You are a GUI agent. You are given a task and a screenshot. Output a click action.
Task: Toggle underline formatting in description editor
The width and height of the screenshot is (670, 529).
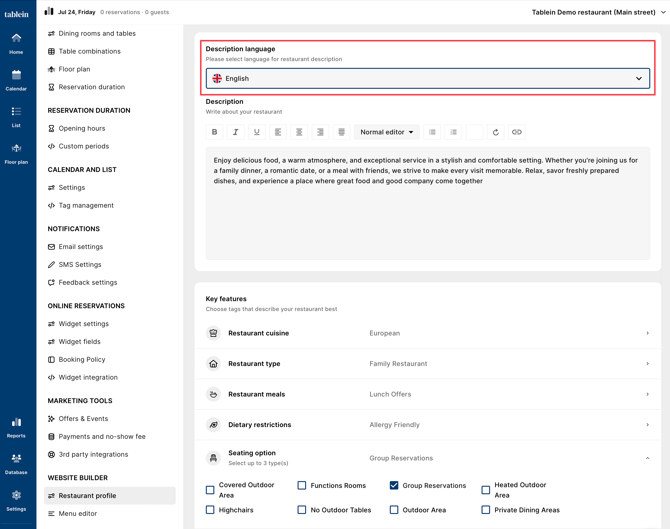pos(257,132)
